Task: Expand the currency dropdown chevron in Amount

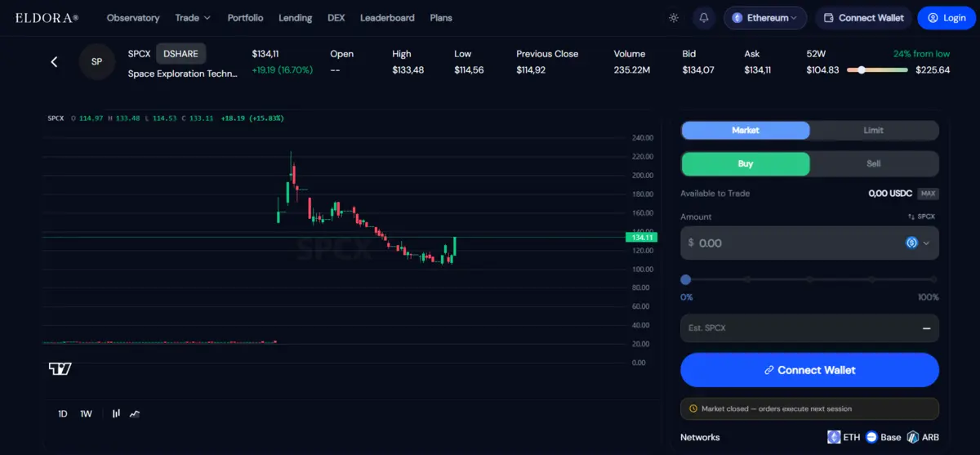Action: click(926, 243)
